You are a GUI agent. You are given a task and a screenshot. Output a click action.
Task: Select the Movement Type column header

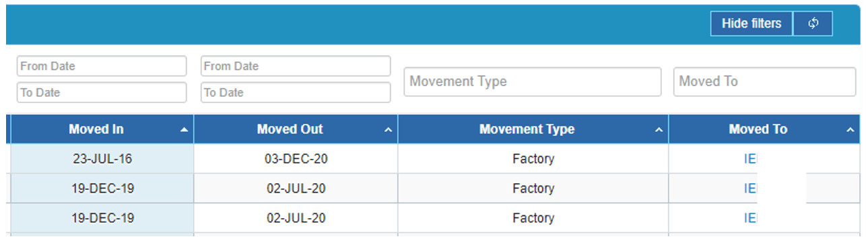pyautogui.click(x=533, y=129)
